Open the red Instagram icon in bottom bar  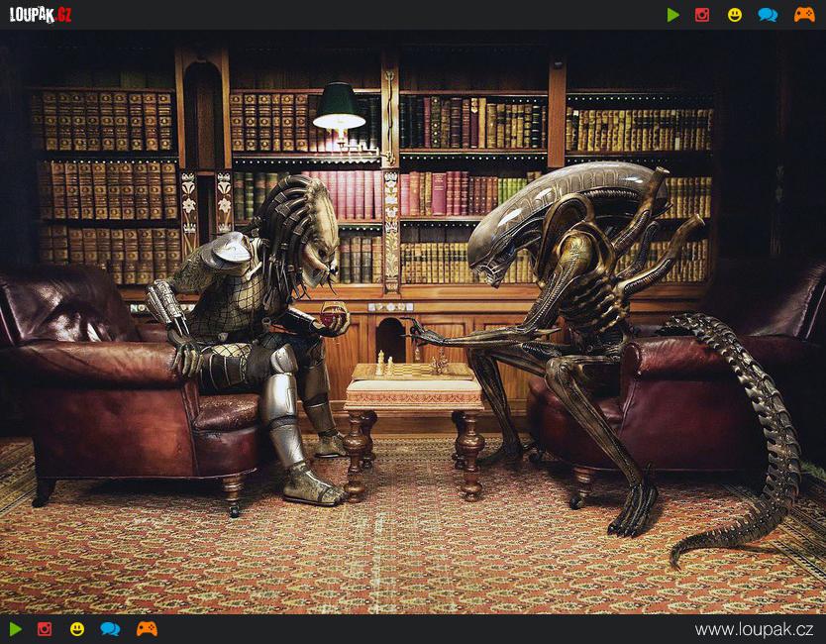pyautogui.click(x=45, y=629)
